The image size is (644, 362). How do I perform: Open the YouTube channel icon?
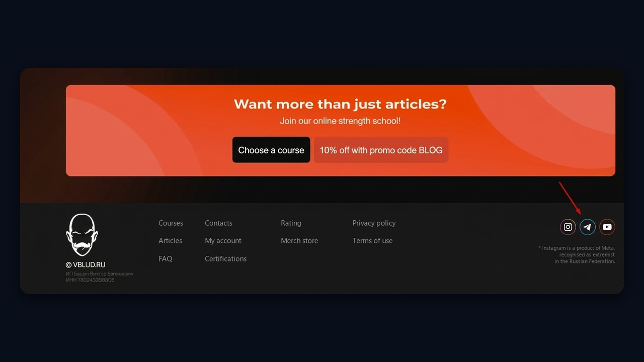(607, 227)
